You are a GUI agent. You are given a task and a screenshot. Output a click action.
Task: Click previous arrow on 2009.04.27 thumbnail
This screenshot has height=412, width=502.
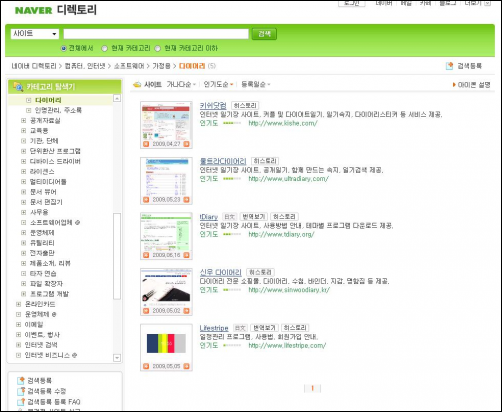pos(146,144)
